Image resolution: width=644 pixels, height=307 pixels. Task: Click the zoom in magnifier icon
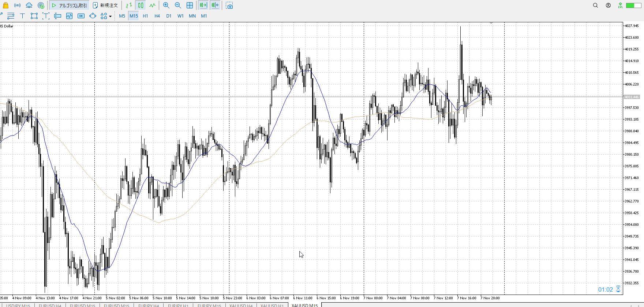pyautogui.click(x=166, y=5)
